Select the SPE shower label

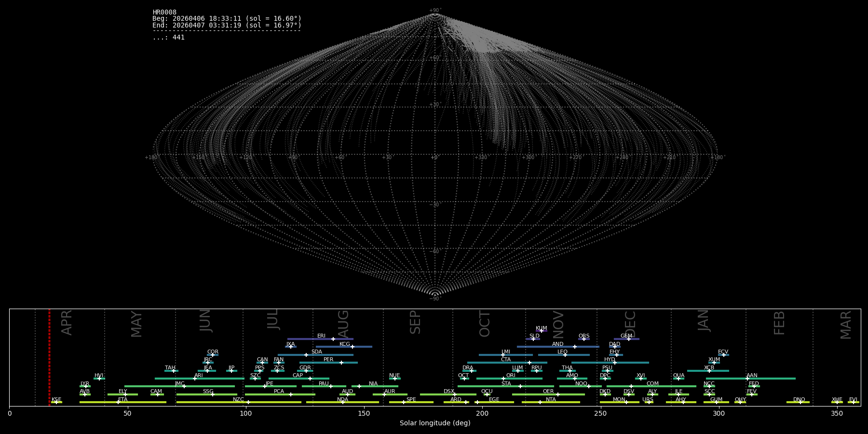(x=411, y=399)
